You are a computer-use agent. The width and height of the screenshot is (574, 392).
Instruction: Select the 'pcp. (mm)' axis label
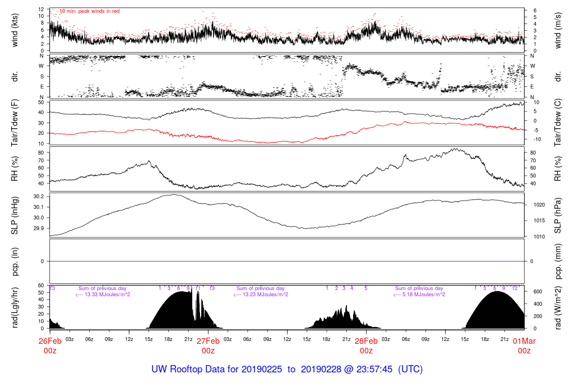pyautogui.click(x=558, y=262)
